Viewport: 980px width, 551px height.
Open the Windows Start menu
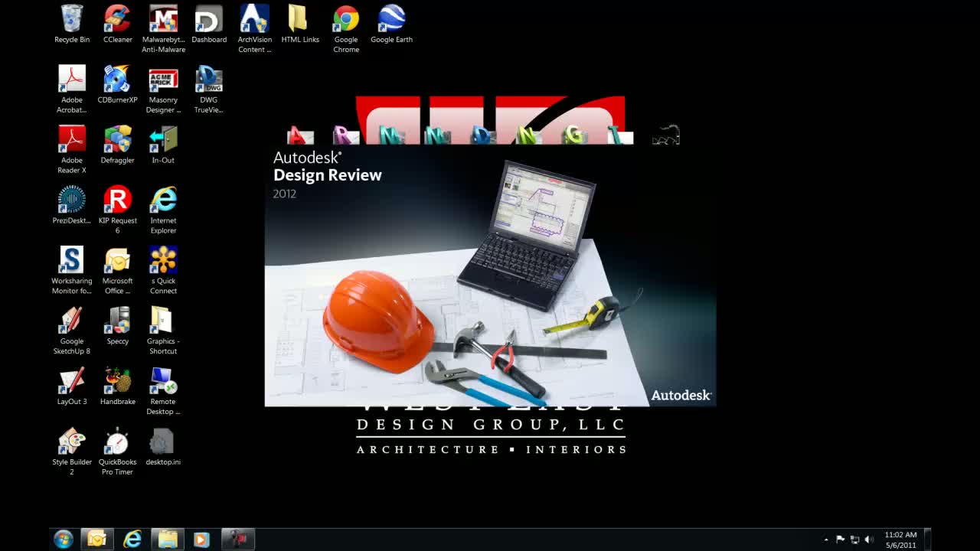(x=64, y=540)
